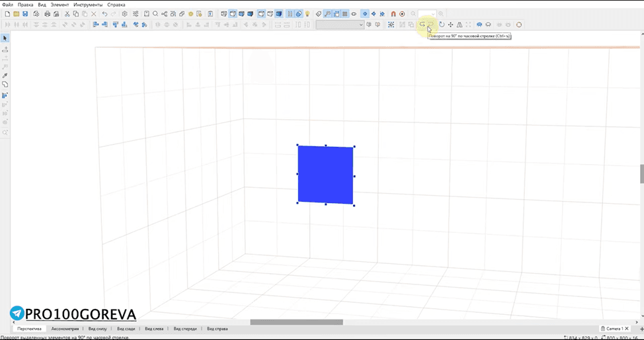Screen dimensions: 644x340
Task: Toggle the red magnet snap button
Action: pyautogui.click(x=393, y=14)
